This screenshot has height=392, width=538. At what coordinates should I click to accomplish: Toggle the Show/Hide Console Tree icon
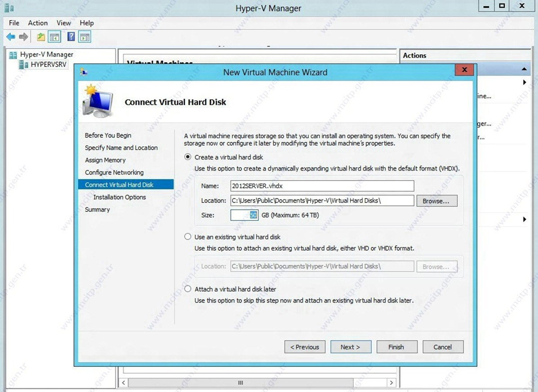click(x=54, y=37)
